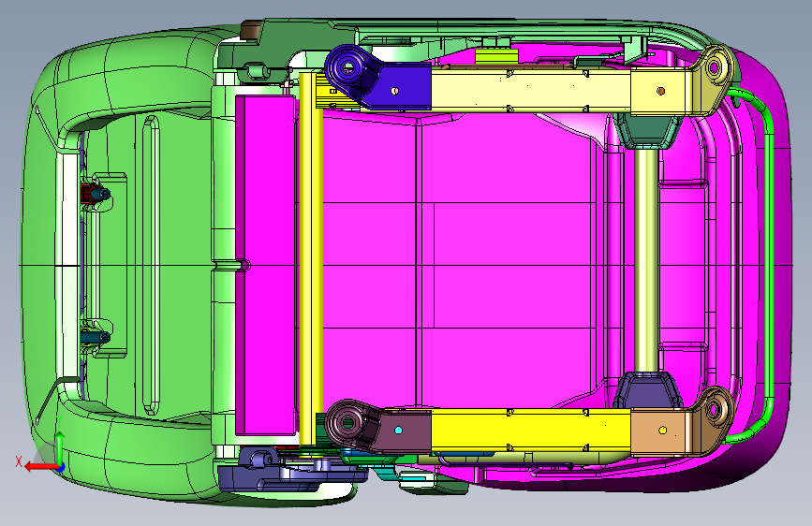Image resolution: width=812 pixels, height=526 pixels.
Task: Select the teal lower headrest post
Action: [x=95, y=337]
